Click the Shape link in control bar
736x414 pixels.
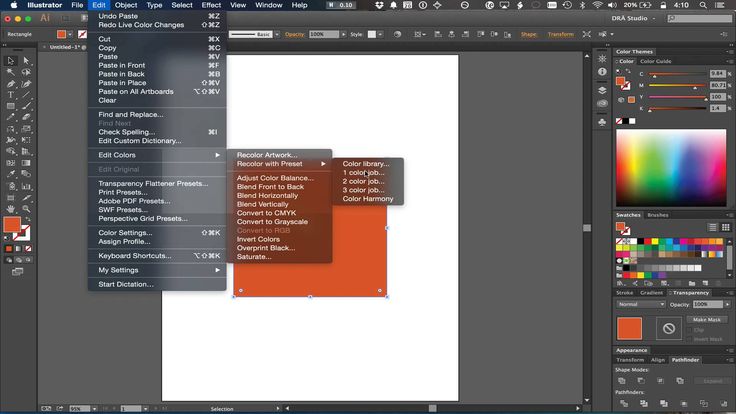[529, 34]
